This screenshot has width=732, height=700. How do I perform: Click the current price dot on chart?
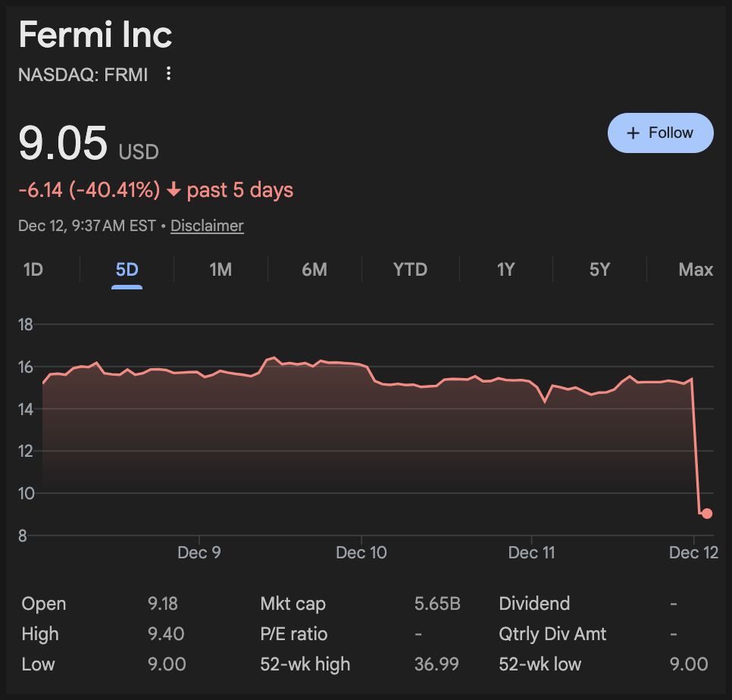[x=707, y=514]
